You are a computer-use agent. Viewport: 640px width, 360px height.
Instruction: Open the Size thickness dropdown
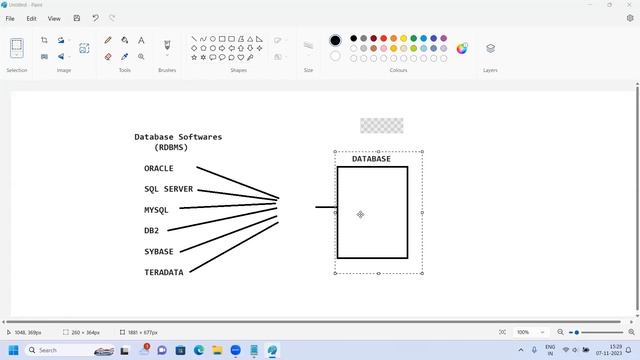(x=309, y=47)
